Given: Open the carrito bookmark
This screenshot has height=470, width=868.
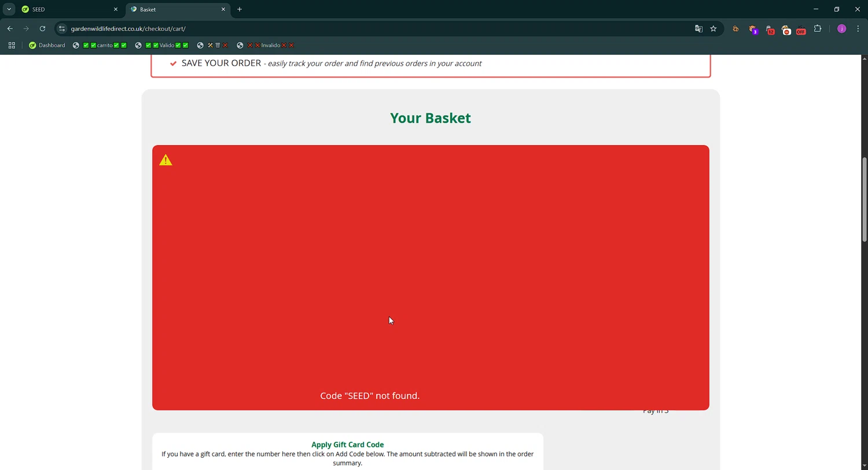Looking at the screenshot, I should [x=100, y=45].
